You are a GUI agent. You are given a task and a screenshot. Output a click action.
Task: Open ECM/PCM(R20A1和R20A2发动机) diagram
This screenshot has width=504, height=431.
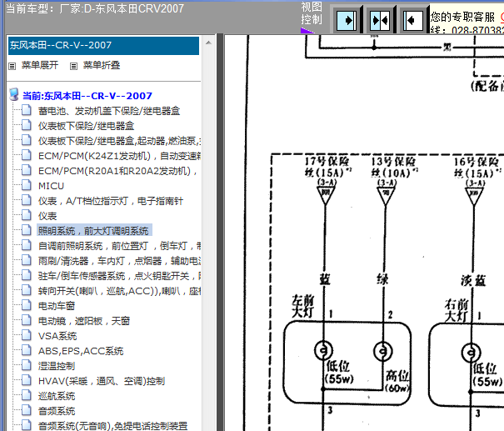pyautogui.click(x=118, y=171)
